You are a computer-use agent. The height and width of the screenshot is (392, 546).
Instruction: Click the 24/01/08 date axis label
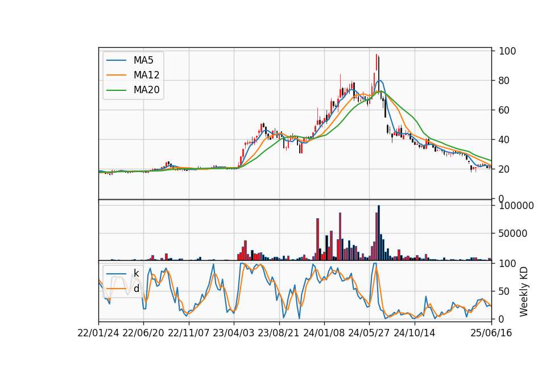[x=324, y=333]
